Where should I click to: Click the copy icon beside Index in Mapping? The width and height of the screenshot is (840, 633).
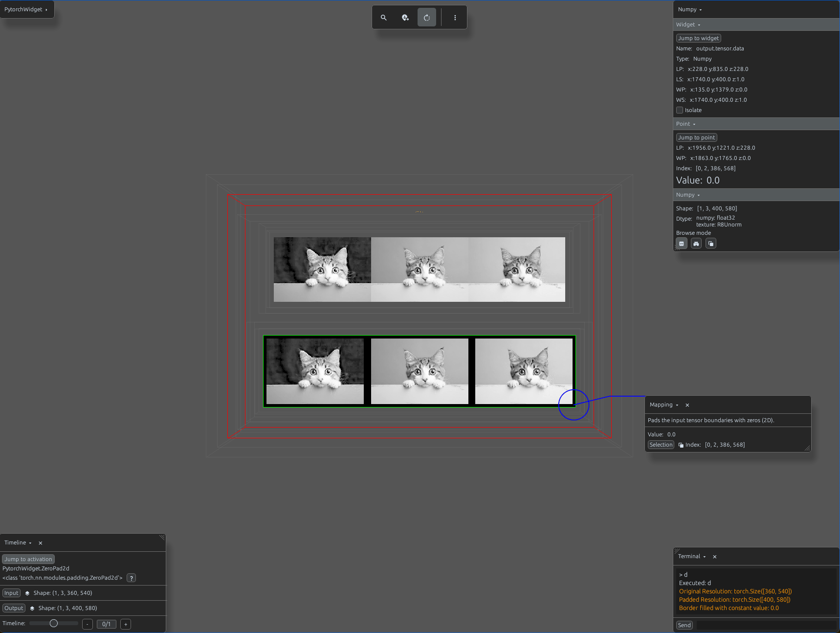click(681, 445)
